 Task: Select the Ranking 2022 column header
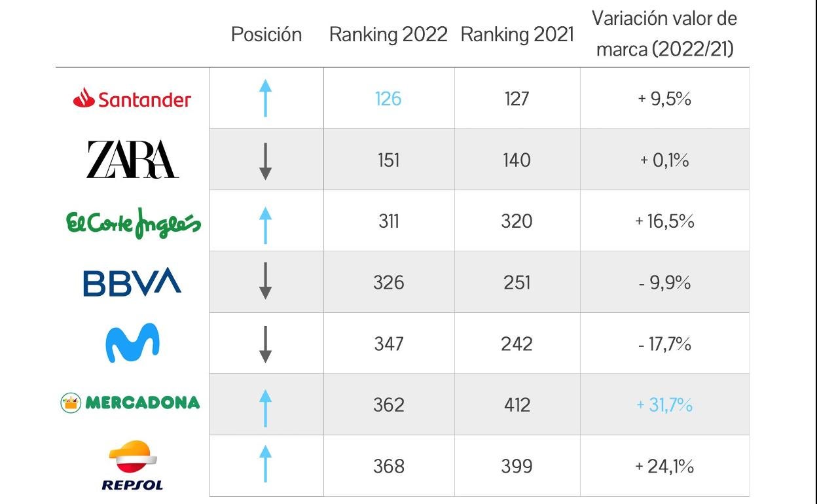click(388, 35)
